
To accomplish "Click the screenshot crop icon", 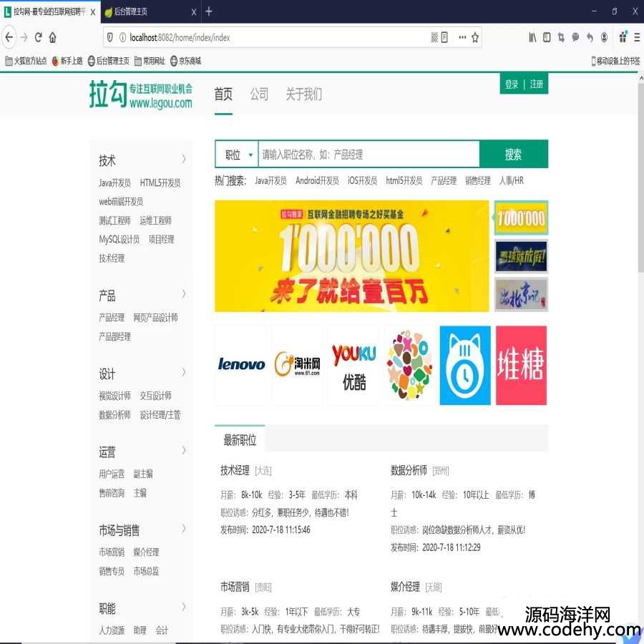I will (561, 37).
